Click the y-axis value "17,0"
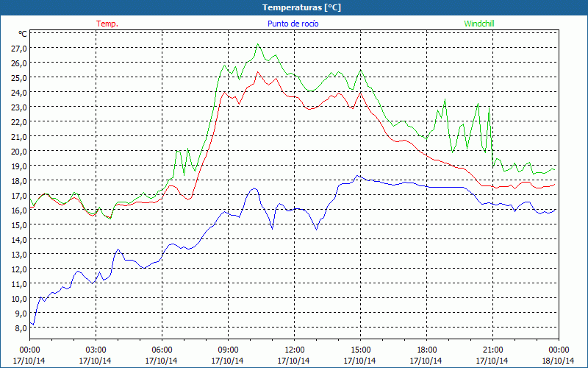This screenshot has height=368, width=588. point(20,196)
